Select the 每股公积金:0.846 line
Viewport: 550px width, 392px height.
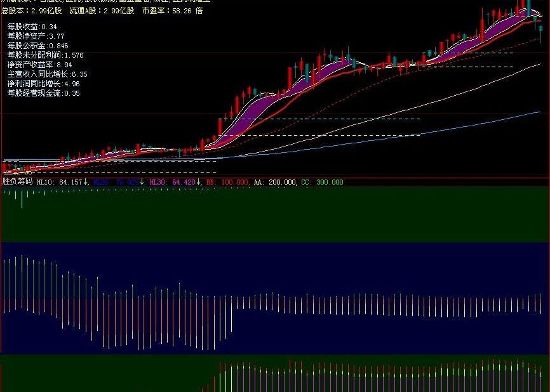point(38,46)
